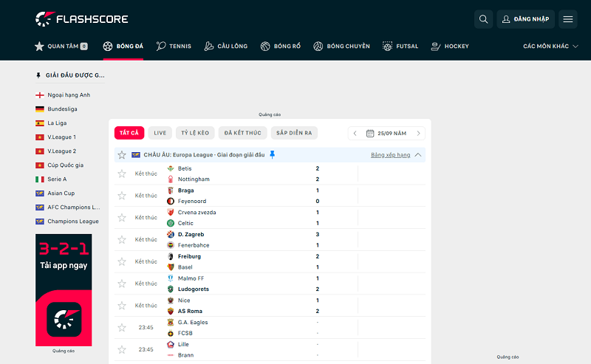Click the blue pin icon beside Europa League

tap(272, 154)
